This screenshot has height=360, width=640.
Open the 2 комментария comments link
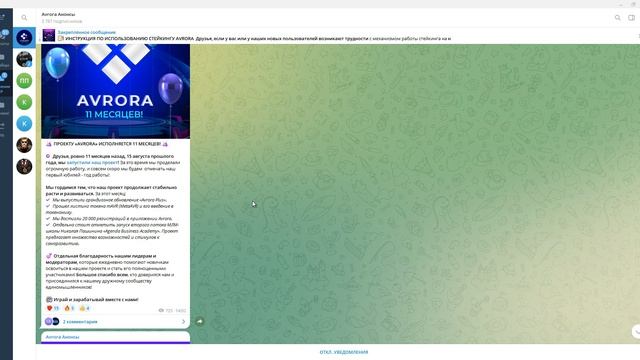pos(80,322)
